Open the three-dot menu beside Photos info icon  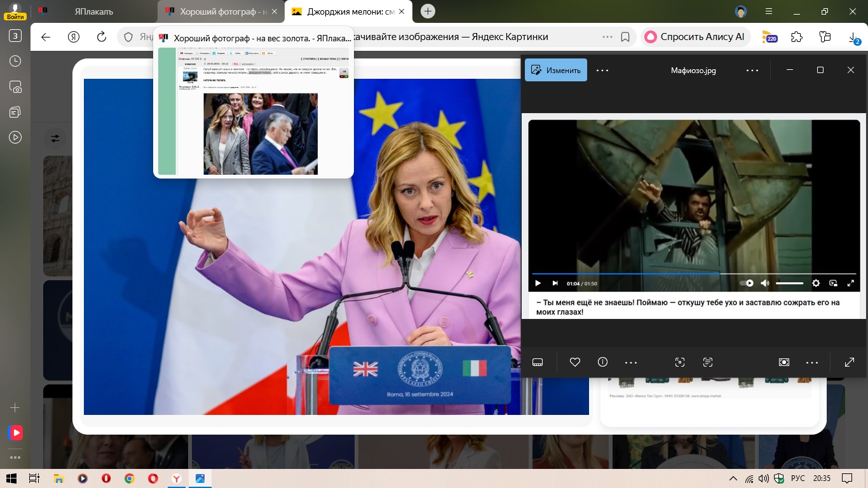coord(631,362)
